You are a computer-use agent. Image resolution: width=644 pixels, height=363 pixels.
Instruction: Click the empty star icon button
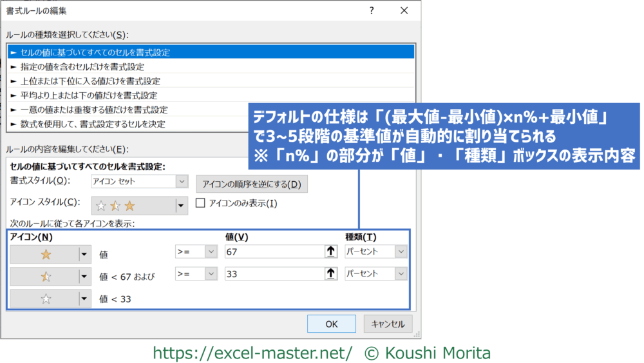(x=45, y=299)
